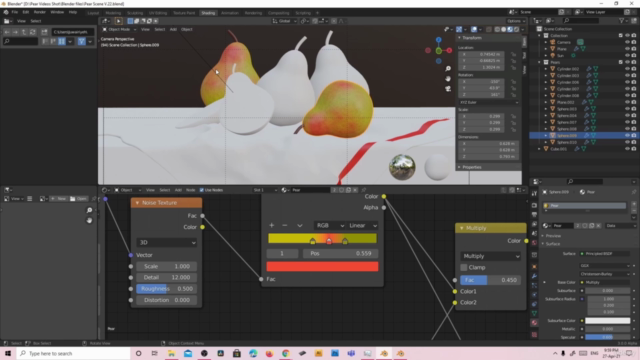Open Chrome from the Windows taskbar

pos(286,353)
